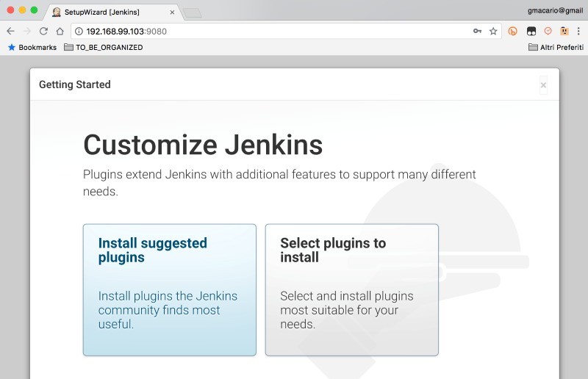Close the window with red button
588x379 pixels.
point(10,10)
